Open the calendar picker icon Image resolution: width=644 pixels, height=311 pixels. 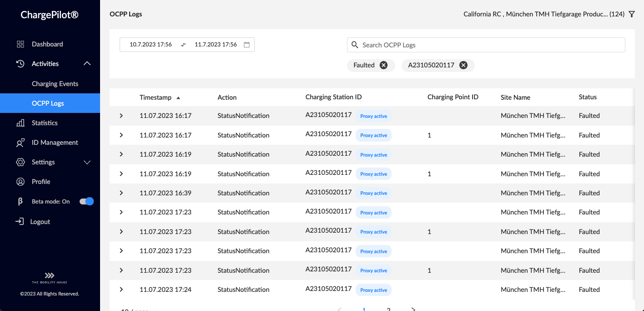pos(247,45)
